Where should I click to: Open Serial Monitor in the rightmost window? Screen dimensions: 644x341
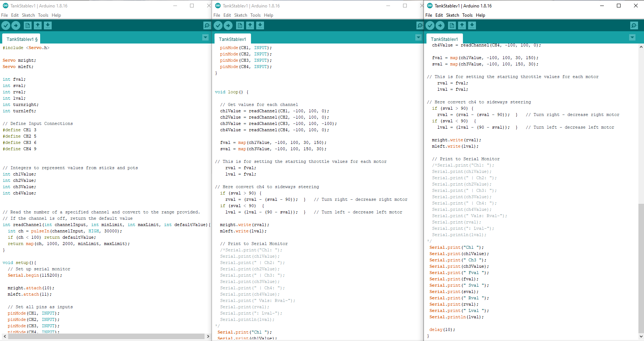point(634,25)
